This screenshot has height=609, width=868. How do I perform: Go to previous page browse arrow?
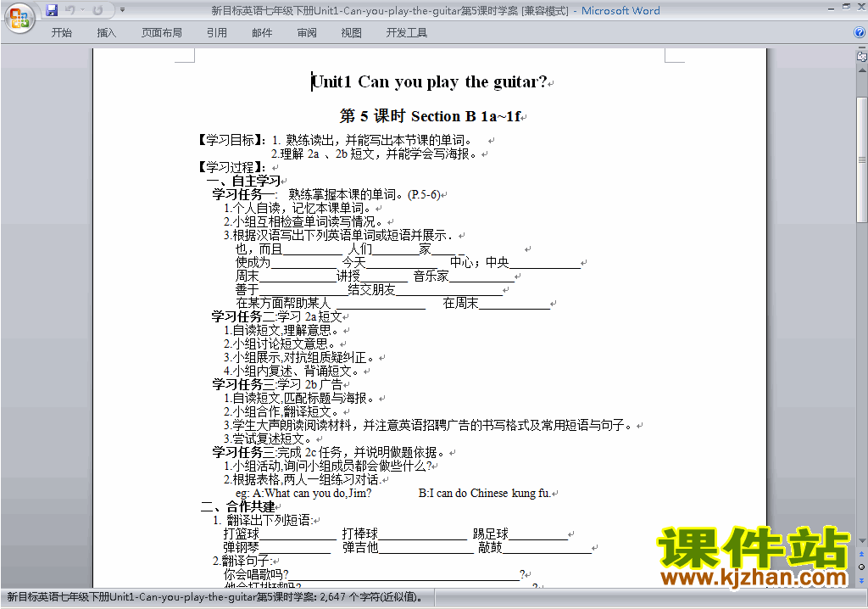click(861, 554)
